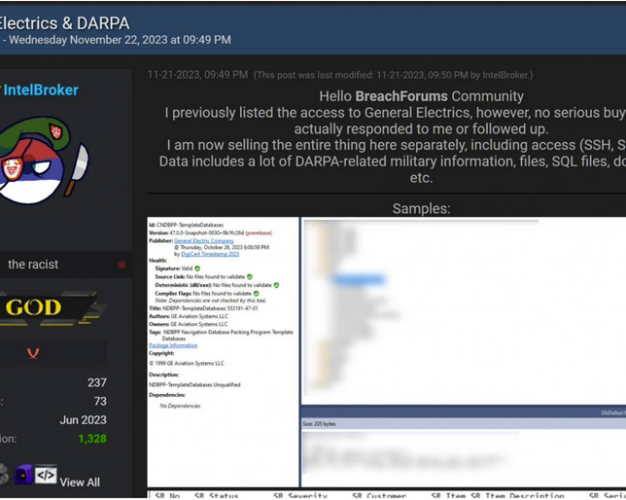
Task: Click the green reputation score 1,328
Action: (93, 438)
